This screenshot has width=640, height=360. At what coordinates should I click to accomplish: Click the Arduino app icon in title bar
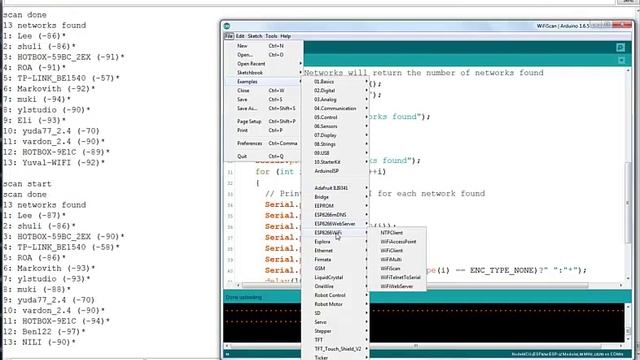click(x=227, y=26)
